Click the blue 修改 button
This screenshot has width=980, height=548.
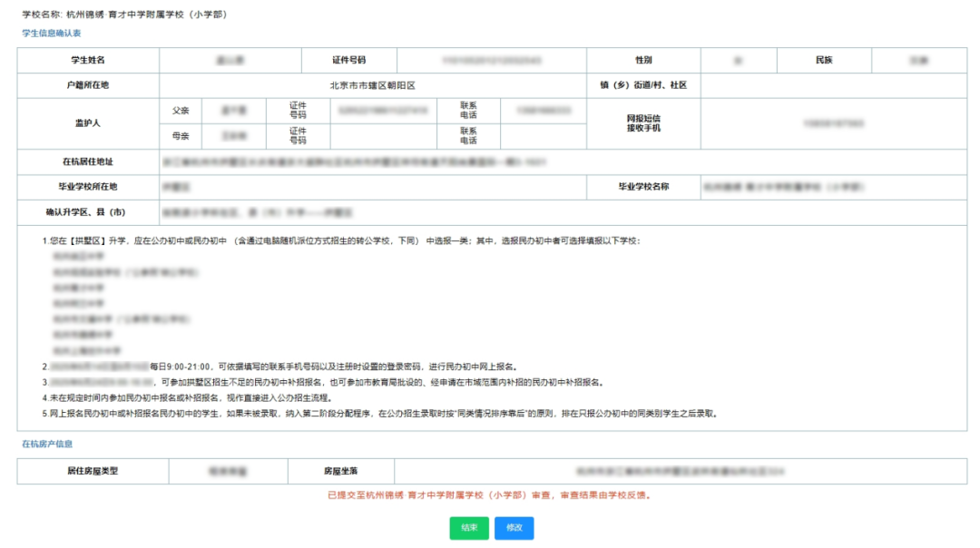point(514,528)
